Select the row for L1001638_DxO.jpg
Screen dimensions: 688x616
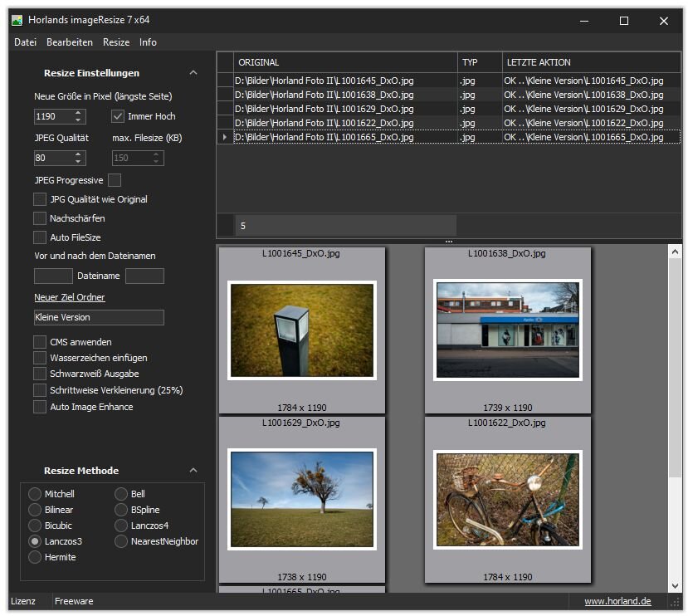[448, 95]
